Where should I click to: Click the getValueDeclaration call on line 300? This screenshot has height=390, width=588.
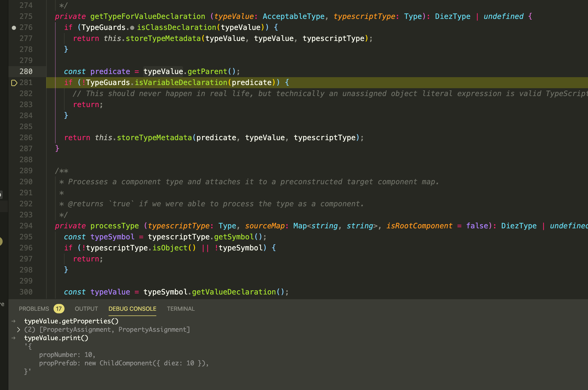coord(234,292)
